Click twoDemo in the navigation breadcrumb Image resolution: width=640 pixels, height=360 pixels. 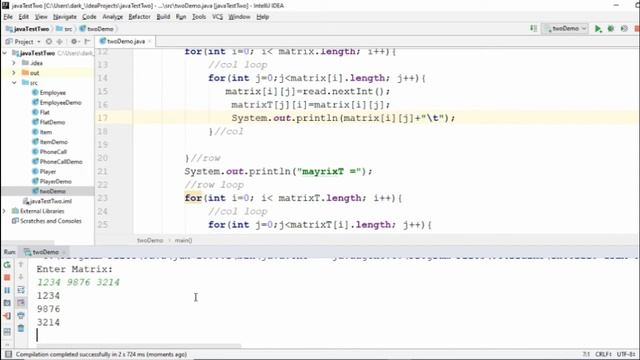tap(97, 29)
